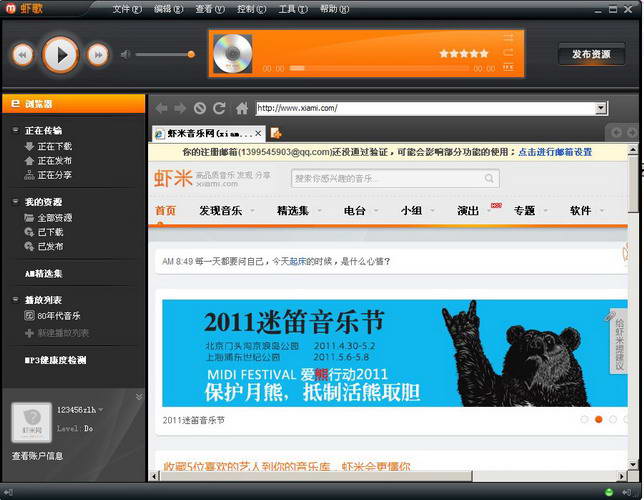Screen dimensions: 644x500
Task: Open the address bar dropdown arrow
Action: coord(601,108)
